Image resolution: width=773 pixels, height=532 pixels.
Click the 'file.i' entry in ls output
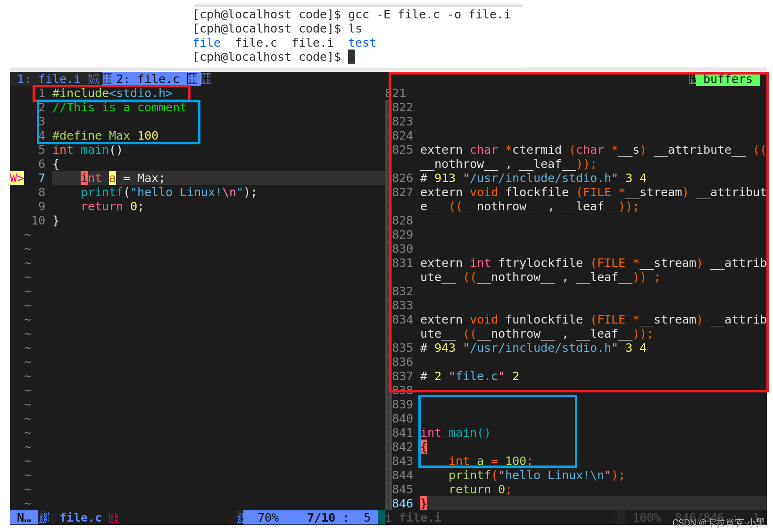click(x=313, y=43)
